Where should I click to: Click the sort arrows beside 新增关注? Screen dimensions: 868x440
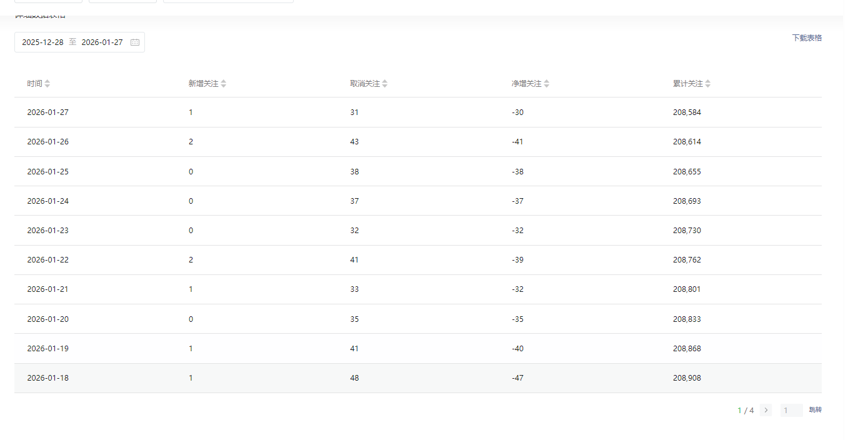point(224,84)
